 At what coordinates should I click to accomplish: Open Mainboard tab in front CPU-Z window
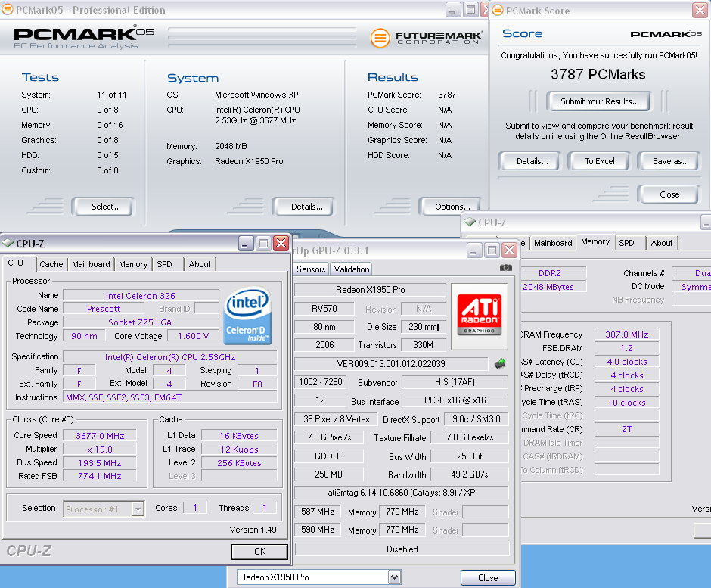(91, 264)
